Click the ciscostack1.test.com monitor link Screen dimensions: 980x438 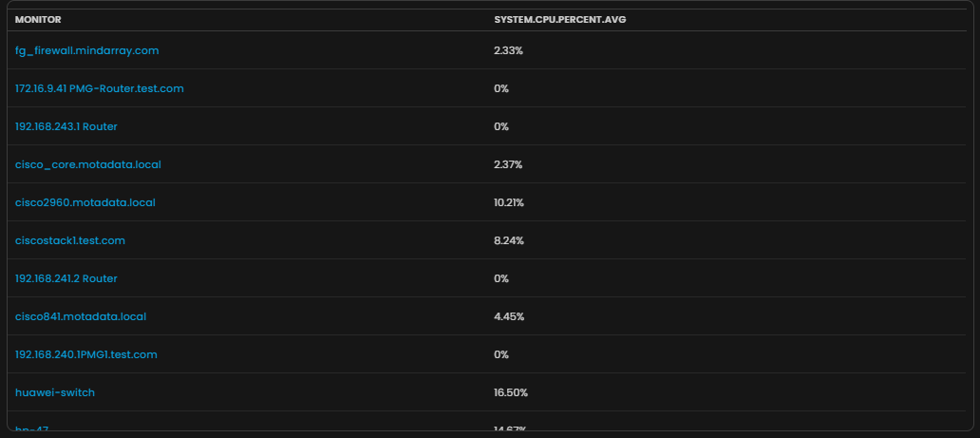point(70,240)
